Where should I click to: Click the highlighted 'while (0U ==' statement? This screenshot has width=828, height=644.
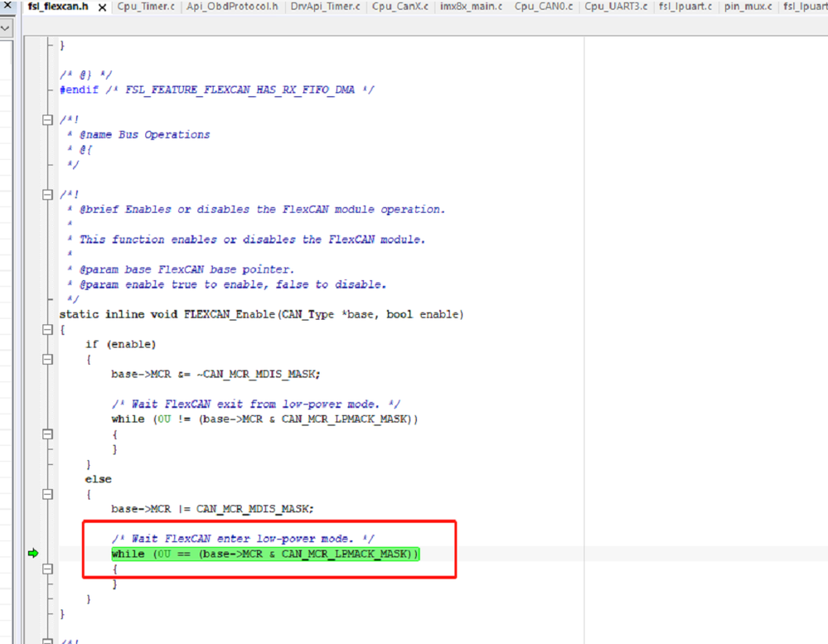point(265,554)
